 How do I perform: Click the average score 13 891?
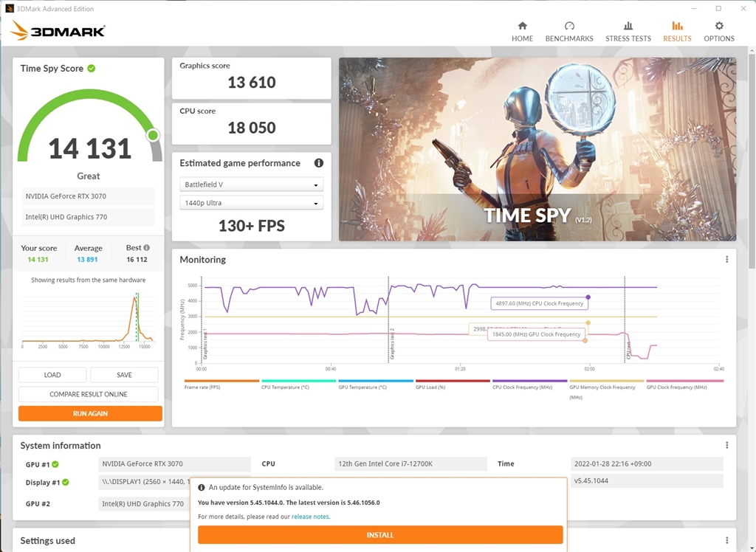tap(87, 259)
